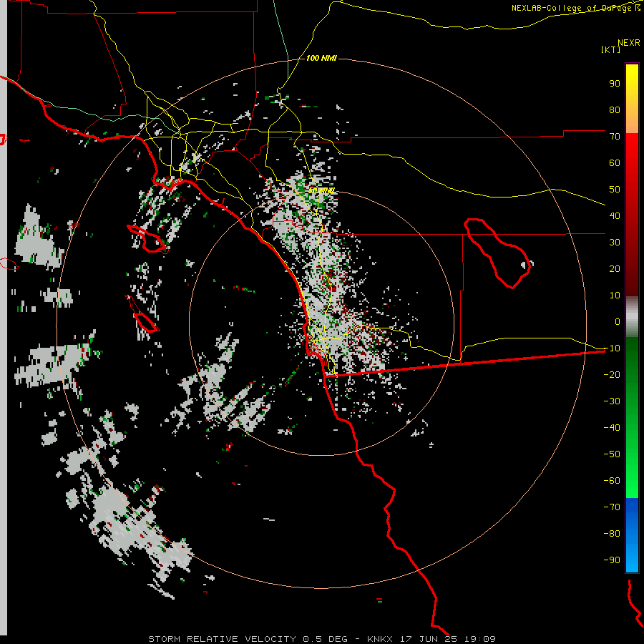Click the -70 value on the scale
This screenshot has width=644, height=644.
612,507
